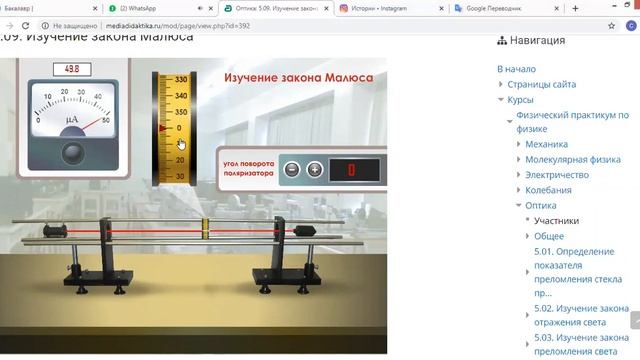
Task: Open the Механика section link
Action: click(547, 144)
